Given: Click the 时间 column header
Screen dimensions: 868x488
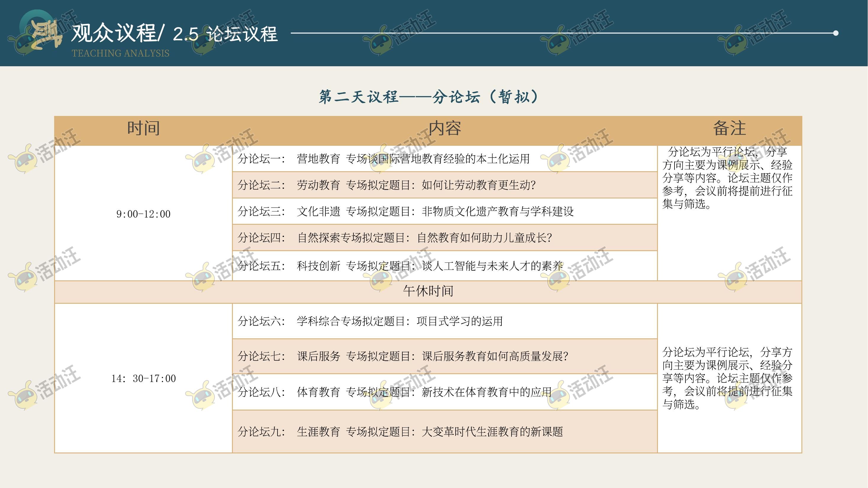Looking at the screenshot, I should [143, 128].
